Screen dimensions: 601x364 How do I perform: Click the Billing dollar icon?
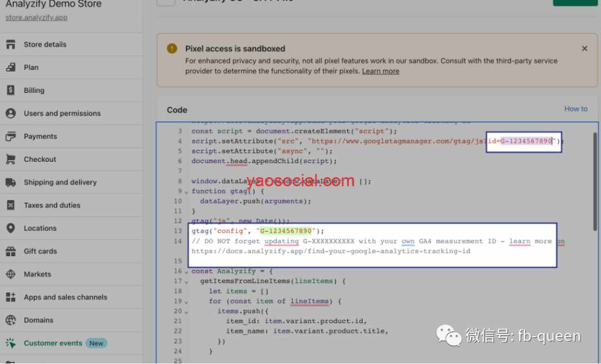[11, 91]
